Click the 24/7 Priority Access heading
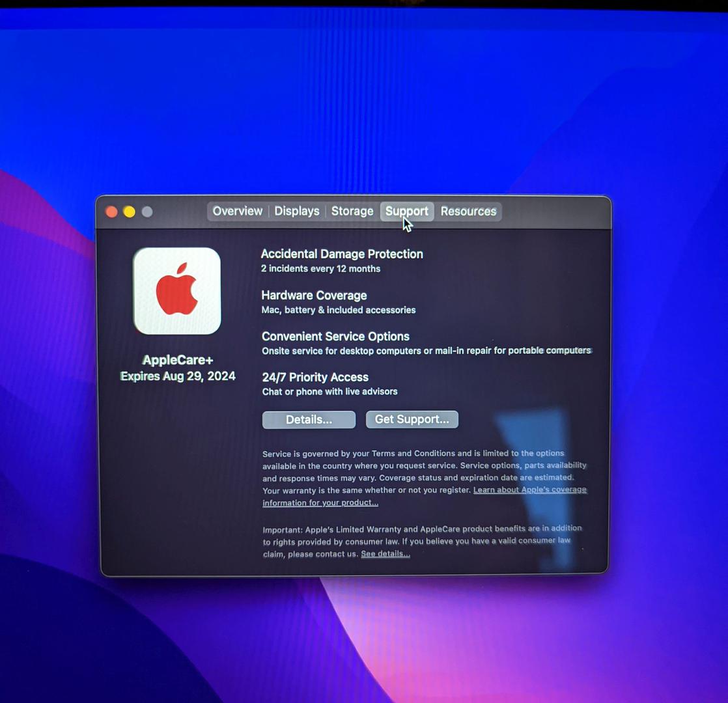 (315, 377)
